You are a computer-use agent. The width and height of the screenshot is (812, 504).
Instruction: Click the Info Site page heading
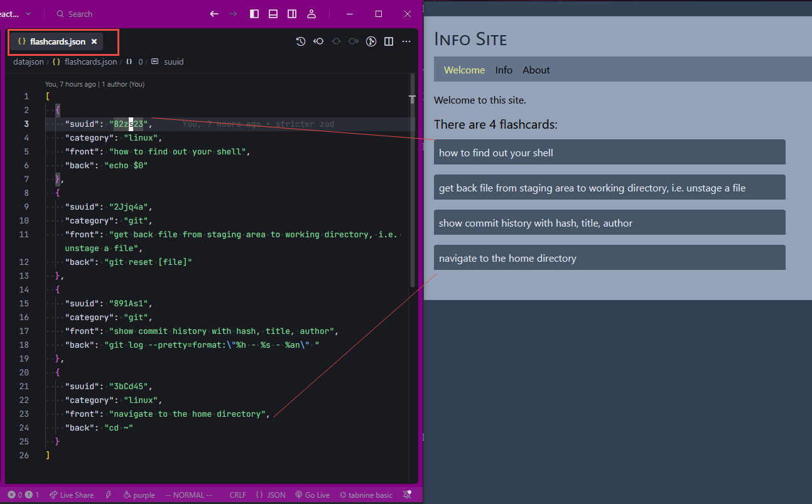pyautogui.click(x=470, y=39)
